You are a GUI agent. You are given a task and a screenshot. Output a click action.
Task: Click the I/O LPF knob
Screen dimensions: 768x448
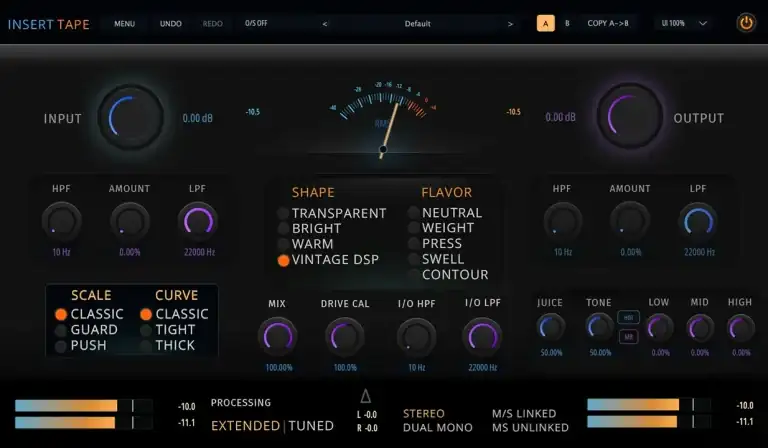click(482, 337)
